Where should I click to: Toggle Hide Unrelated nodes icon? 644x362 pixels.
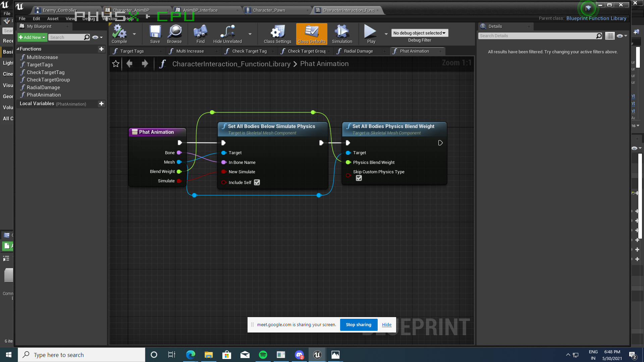pos(227,34)
